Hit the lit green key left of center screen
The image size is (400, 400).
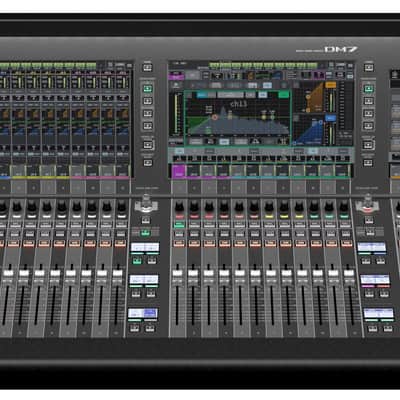[148, 89]
